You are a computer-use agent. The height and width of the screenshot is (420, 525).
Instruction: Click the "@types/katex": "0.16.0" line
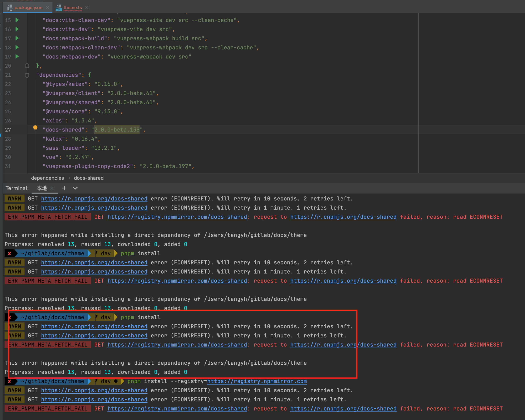83,84
